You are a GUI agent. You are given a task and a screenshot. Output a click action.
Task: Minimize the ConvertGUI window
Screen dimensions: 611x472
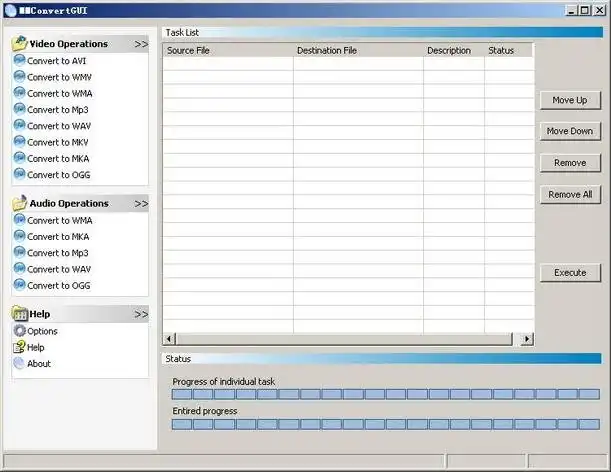click(x=571, y=11)
